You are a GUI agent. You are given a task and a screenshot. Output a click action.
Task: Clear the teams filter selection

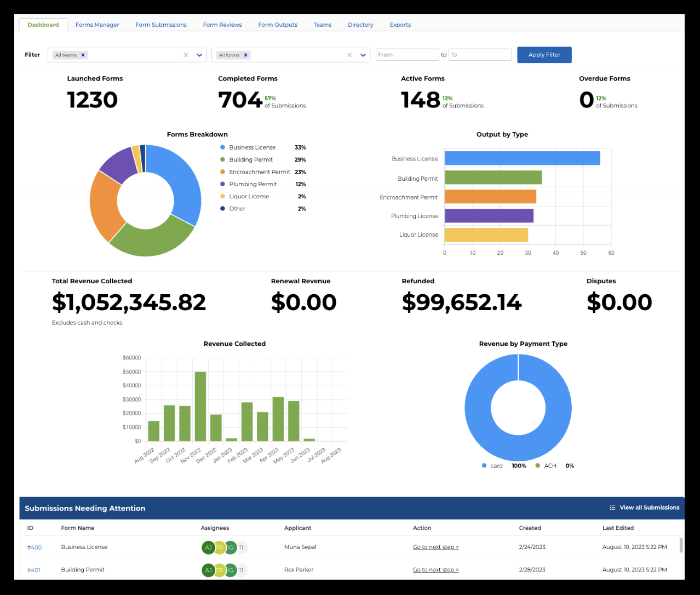186,55
